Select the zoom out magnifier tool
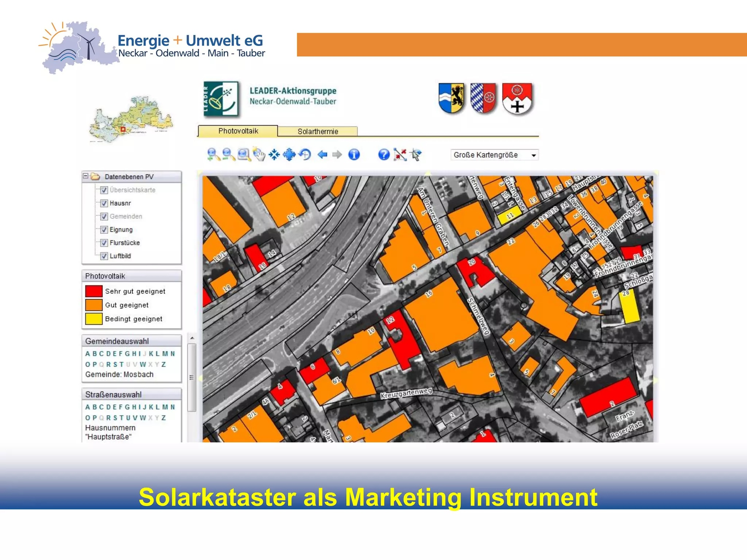 [x=229, y=155]
